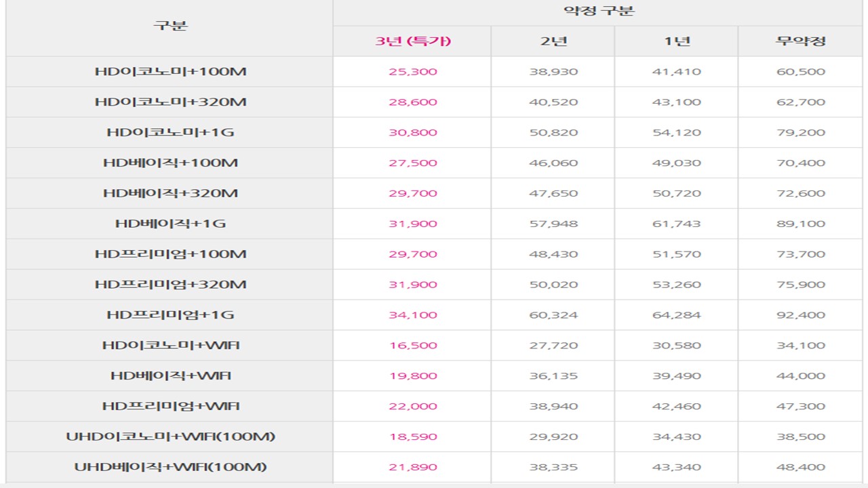Click the HD베이직+WIFI row label
Screen dimensions: 868x488
(170, 376)
